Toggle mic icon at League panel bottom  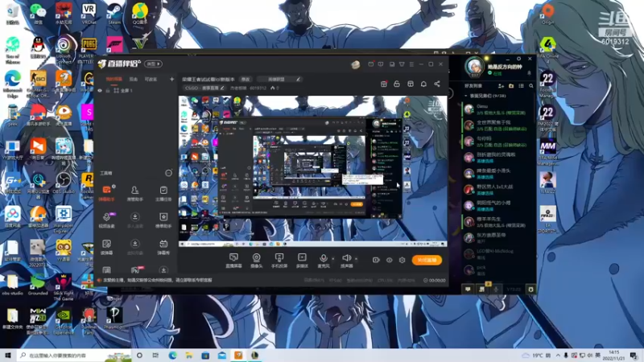pos(496,290)
